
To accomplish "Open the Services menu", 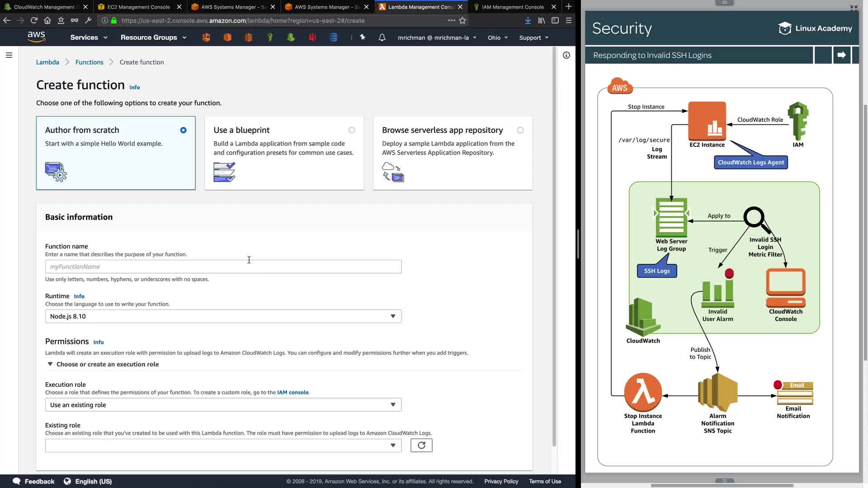I will 89,38.
